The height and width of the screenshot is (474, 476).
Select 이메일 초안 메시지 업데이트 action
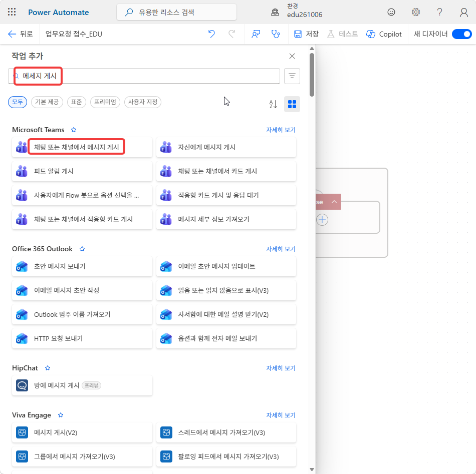[x=226, y=266]
